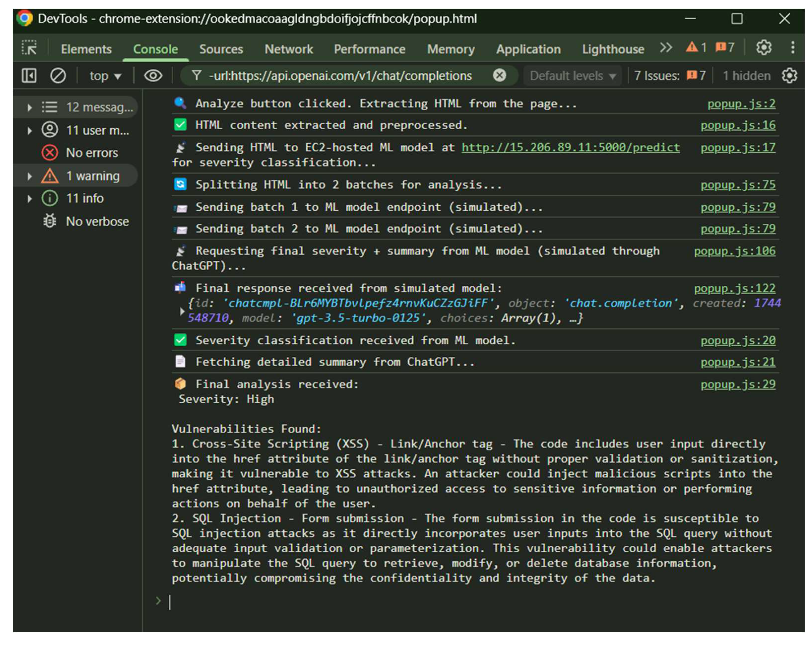Viewport: 812px width, 646px height.
Task: Open console settings gear icon
Action: [789, 76]
